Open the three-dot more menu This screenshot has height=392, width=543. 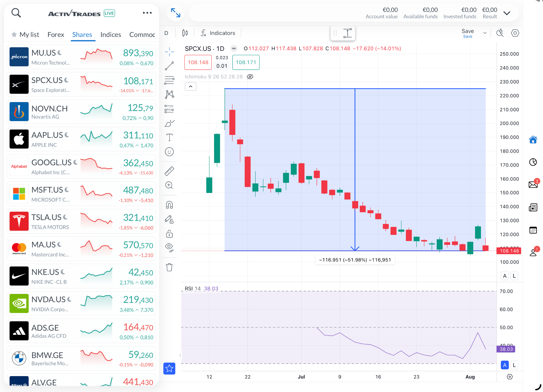point(147,13)
